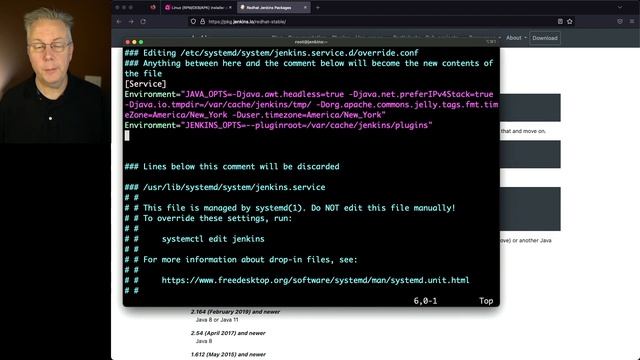The width and height of the screenshot is (640, 360).
Task: Bookmark this page with the star icon
Action: (569, 21)
